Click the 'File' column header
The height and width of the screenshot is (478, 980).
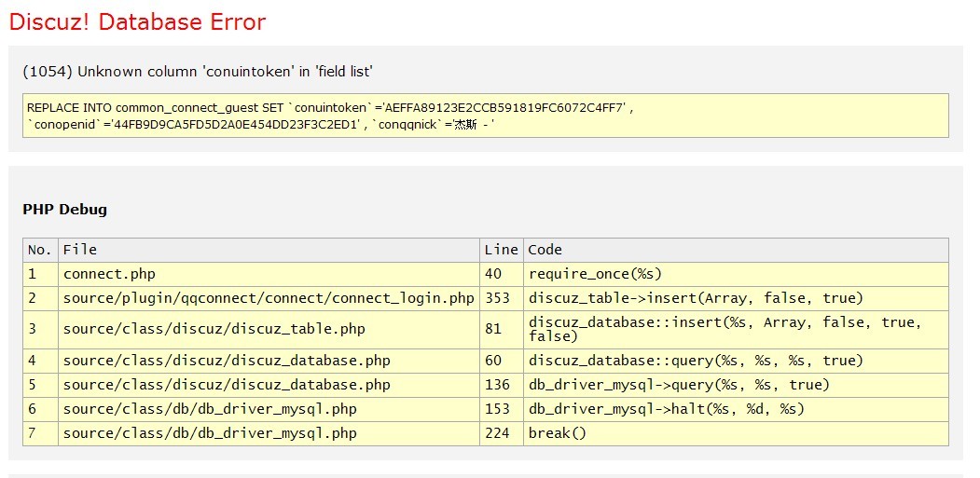click(80, 250)
